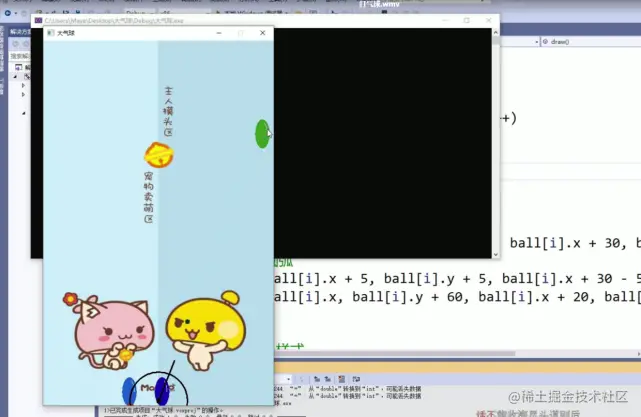Close the 大气球 game window
Image resolution: width=641 pixels, height=417 pixels.
(262, 33)
